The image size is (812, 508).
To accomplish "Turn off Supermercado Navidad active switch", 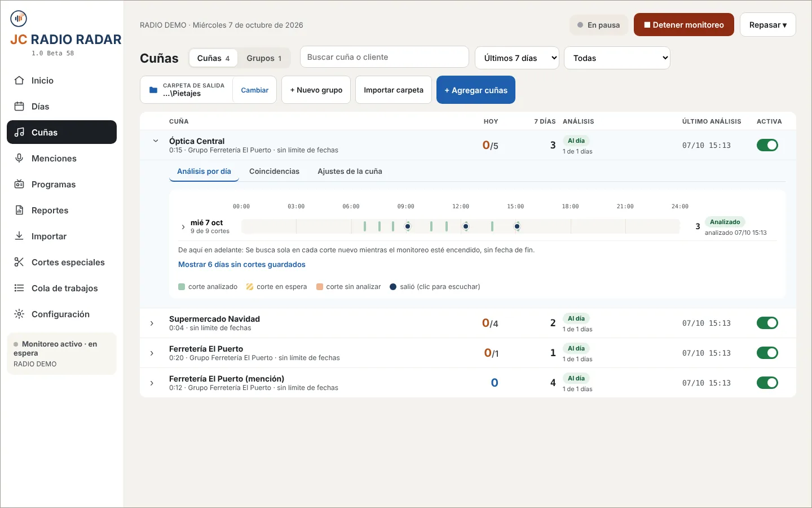I will 767,323.
